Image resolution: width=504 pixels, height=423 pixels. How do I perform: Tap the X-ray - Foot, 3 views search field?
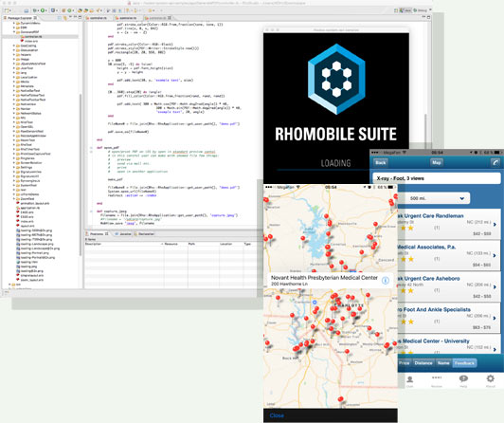pos(437,178)
